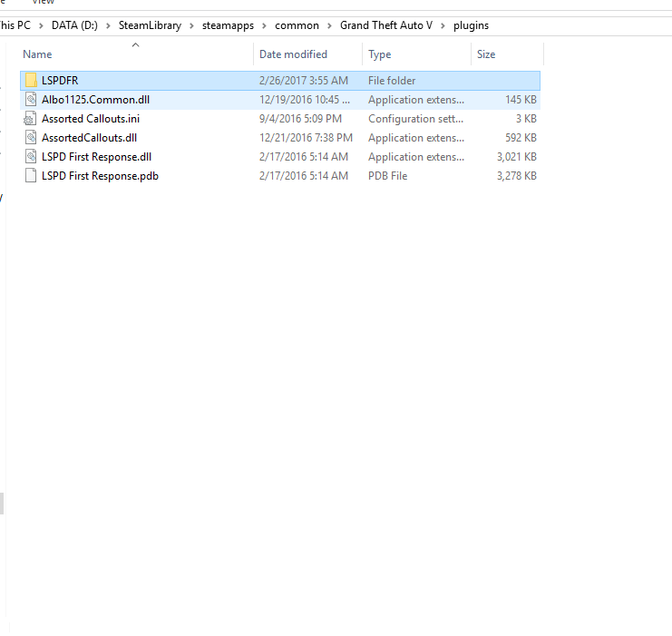Expand the chevron after common
672x636 pixels.
(329, 25)
